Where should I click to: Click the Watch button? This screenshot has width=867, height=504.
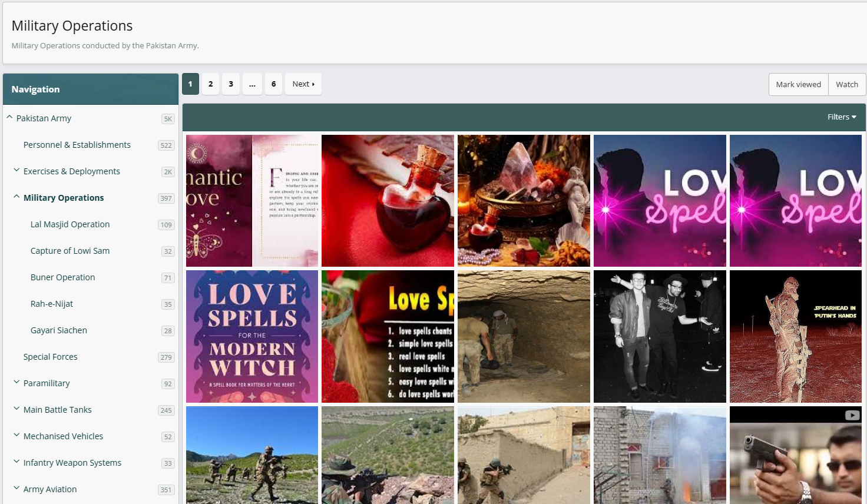[x=847, y=85]
